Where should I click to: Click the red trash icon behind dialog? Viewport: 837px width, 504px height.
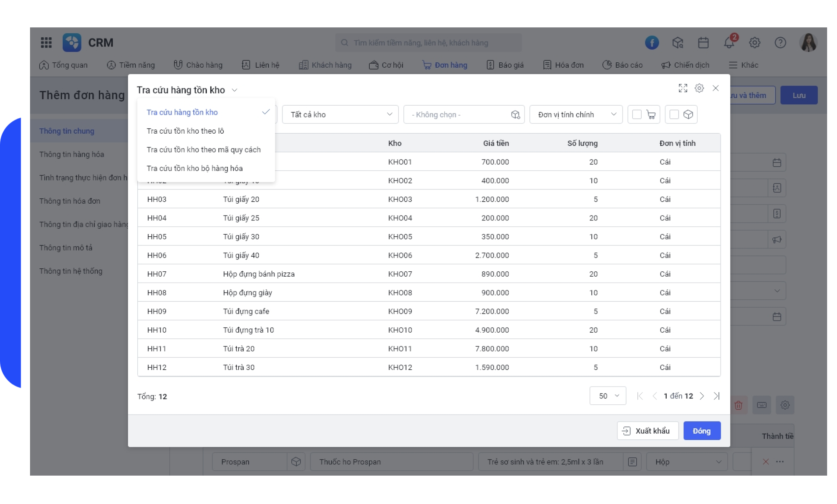[738, 405]
